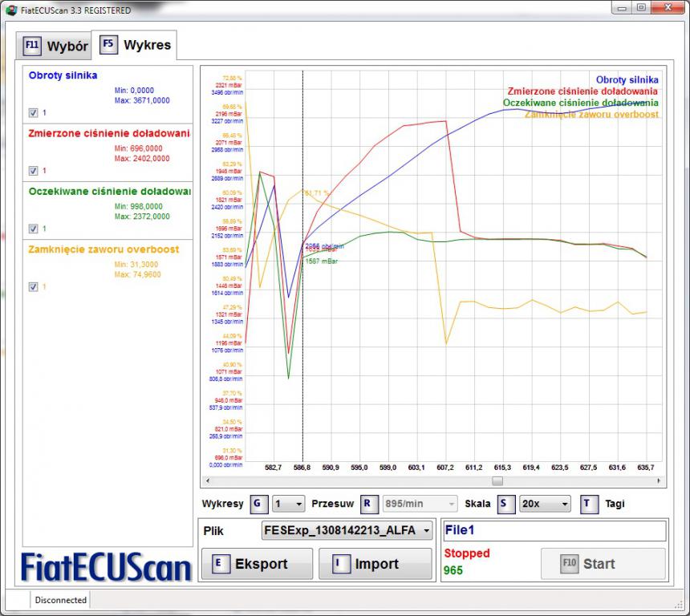Screen dimensions: 690x616
Task: Click the Max: 2372,0000 value
Action: [x=142, y=217]
